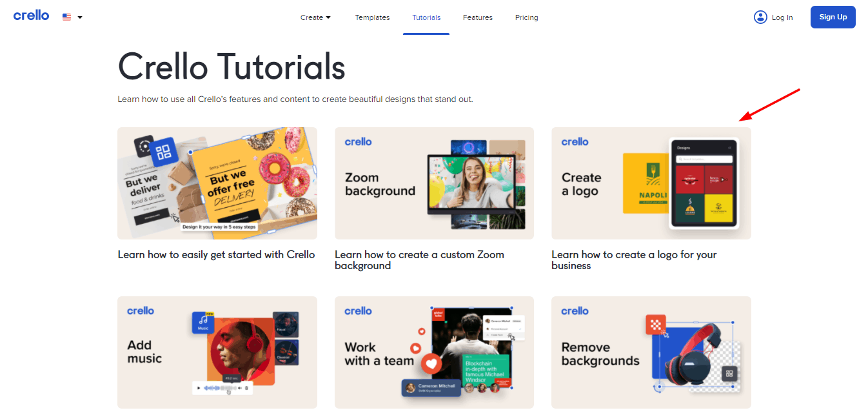Click the Log In link
Screen dimensions: 868x417
782,17
